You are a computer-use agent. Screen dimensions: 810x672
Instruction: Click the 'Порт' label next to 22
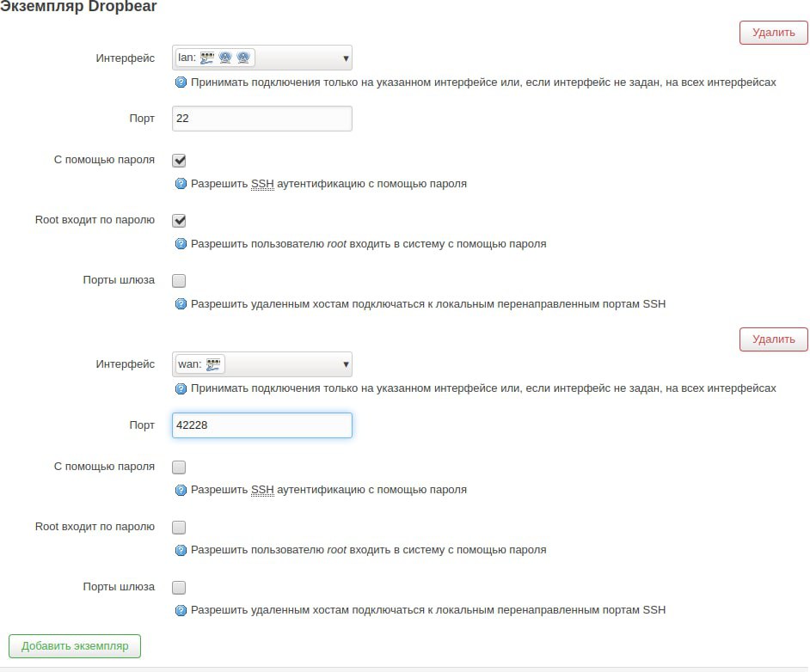[x=142, y=119]
